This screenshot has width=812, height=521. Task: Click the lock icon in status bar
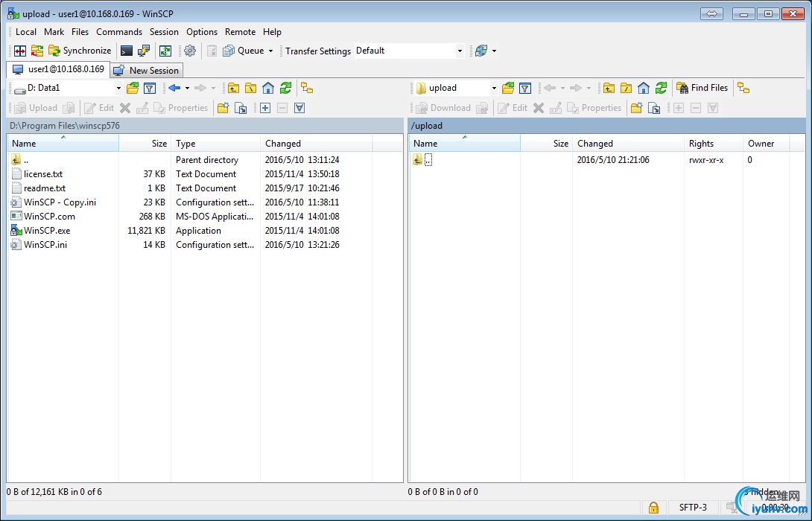[x=653, y=508]
